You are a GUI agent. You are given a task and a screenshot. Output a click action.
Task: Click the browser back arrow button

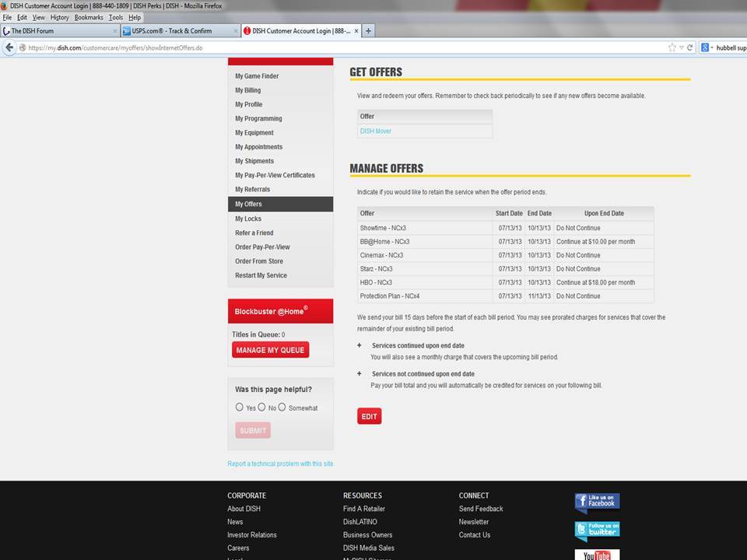click(x=9, y=47)
